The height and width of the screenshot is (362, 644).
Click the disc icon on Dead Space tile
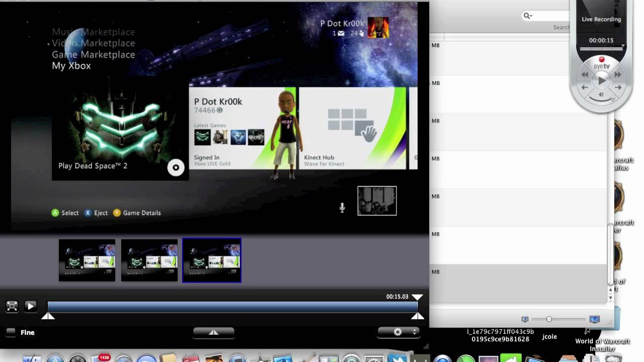point(176,167)
